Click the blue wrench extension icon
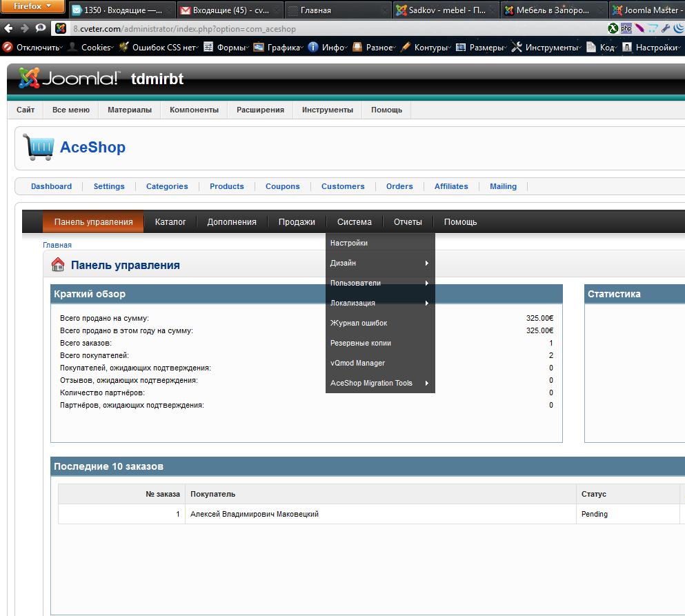685x616 pixels. click(666, 28)
